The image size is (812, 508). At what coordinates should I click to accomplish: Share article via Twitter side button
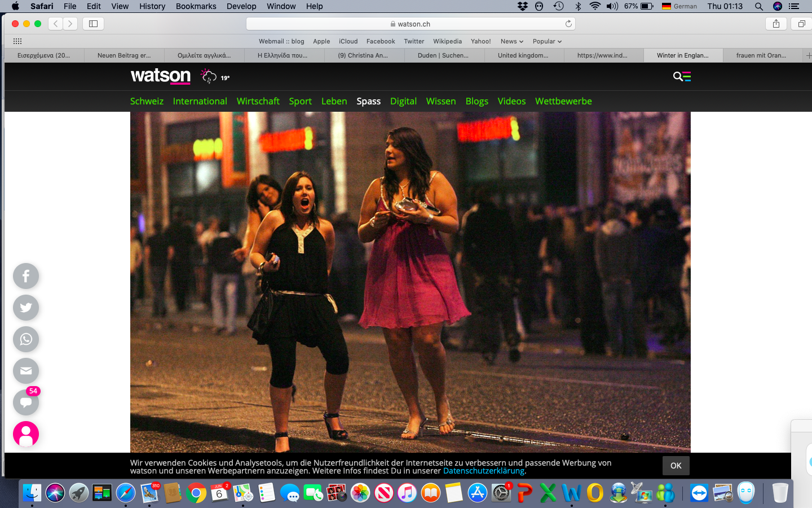click(x=26, y=308)
